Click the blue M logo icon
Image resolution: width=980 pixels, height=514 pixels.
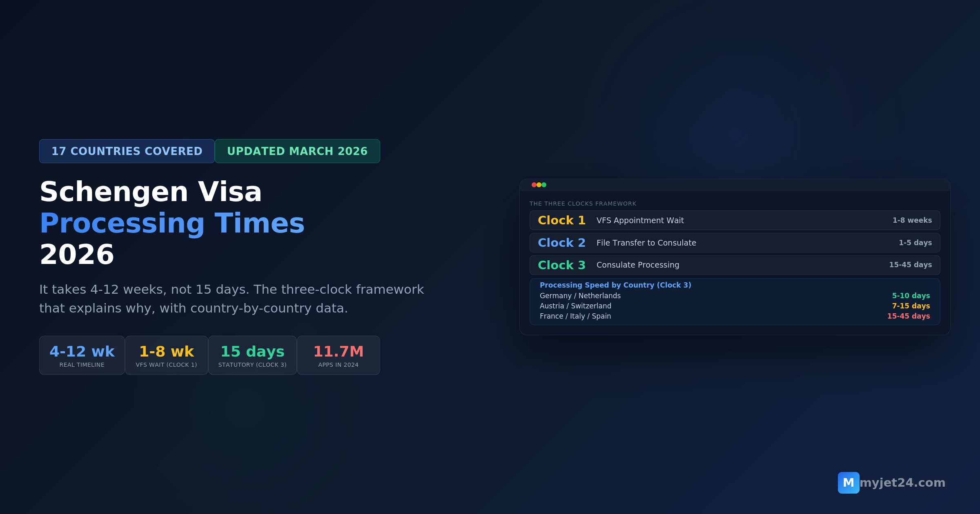click(848, 483)
